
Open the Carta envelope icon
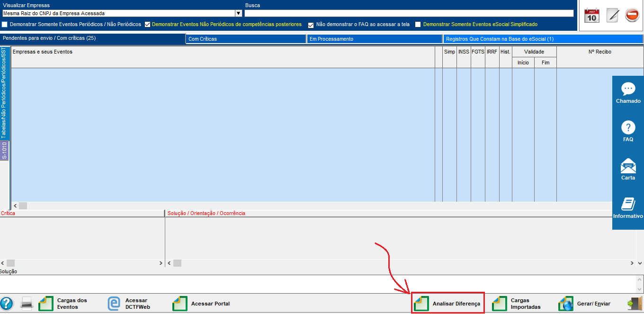[x=628, y=170]
